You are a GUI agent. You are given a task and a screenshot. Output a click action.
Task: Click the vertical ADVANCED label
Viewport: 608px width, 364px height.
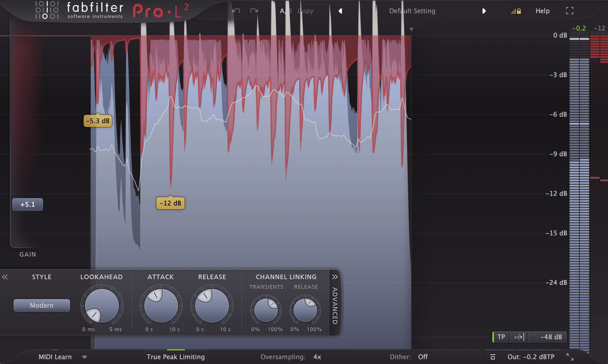(335, 306)
